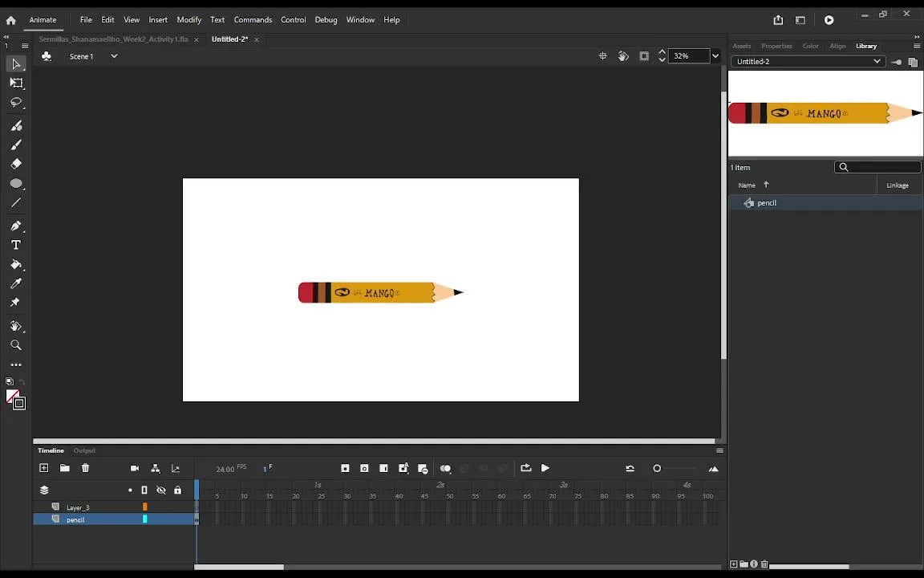The image size is (924, 578).
Task: Reset timeline zoom to default
Action: (630, 468)
